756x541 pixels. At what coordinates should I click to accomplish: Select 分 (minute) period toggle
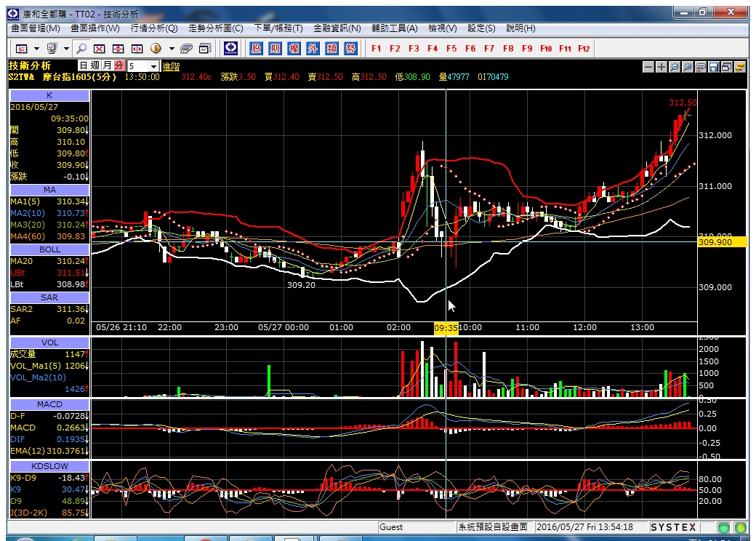pos(119,65)
